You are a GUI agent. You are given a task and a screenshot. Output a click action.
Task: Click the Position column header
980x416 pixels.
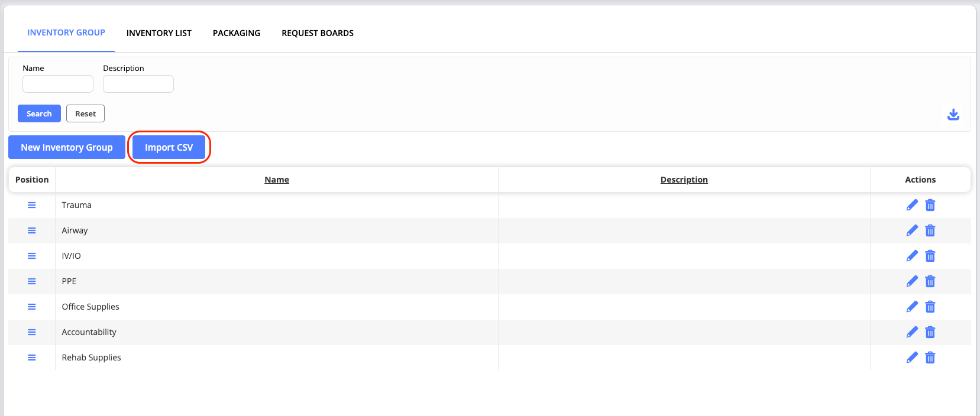pos(32,180)
